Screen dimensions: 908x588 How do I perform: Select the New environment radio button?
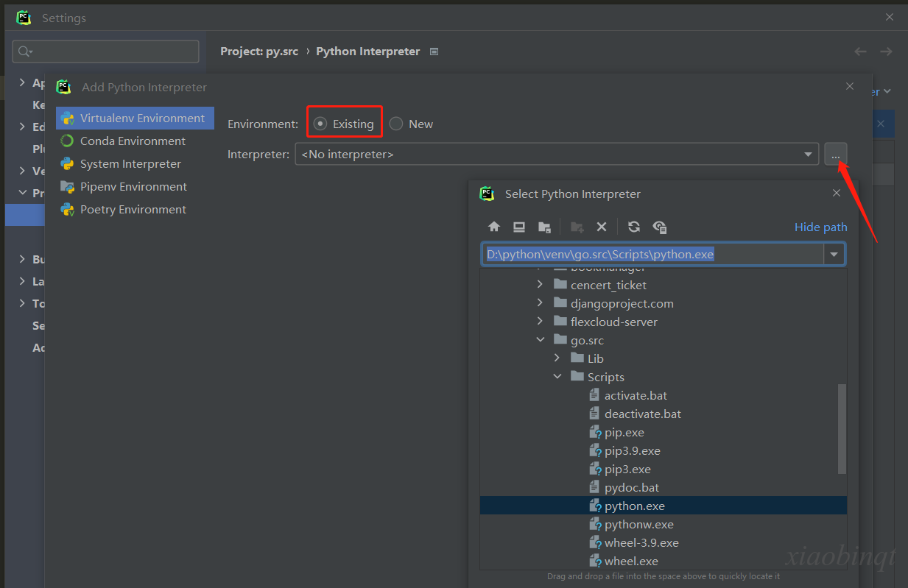[396, 124]
